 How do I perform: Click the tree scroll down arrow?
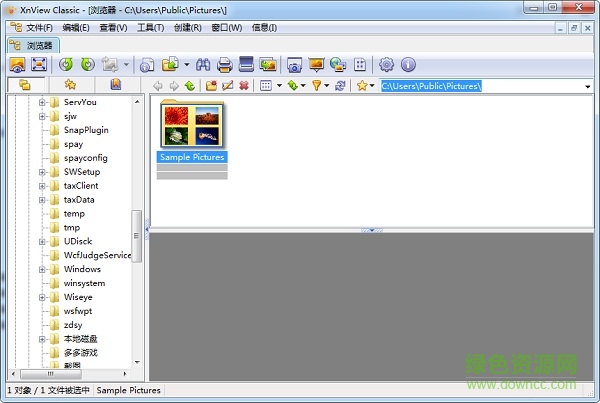point(137,362)
